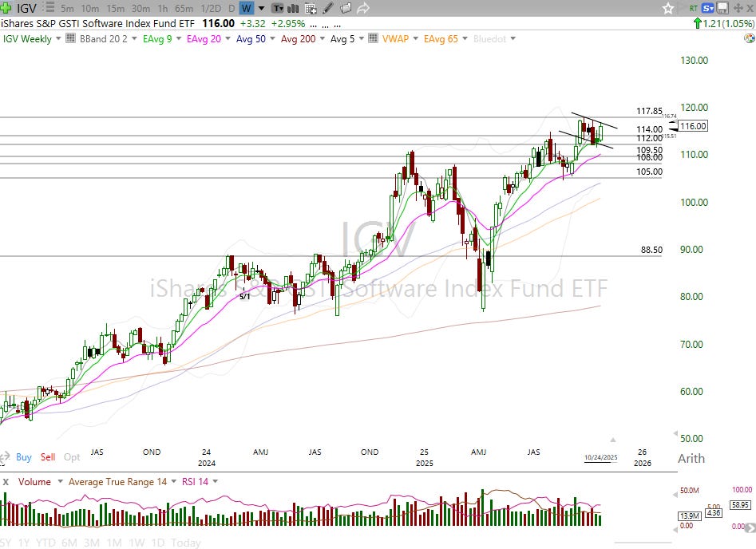This screenshot has height=549, width=756.
Task: Click the save floppy disk icon
Action: [x=722, y=8]
